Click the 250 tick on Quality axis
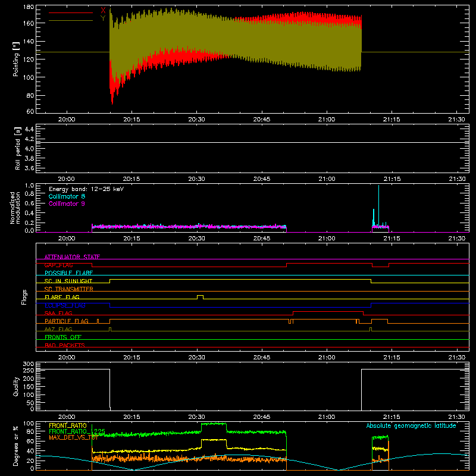 coord(29,370)
